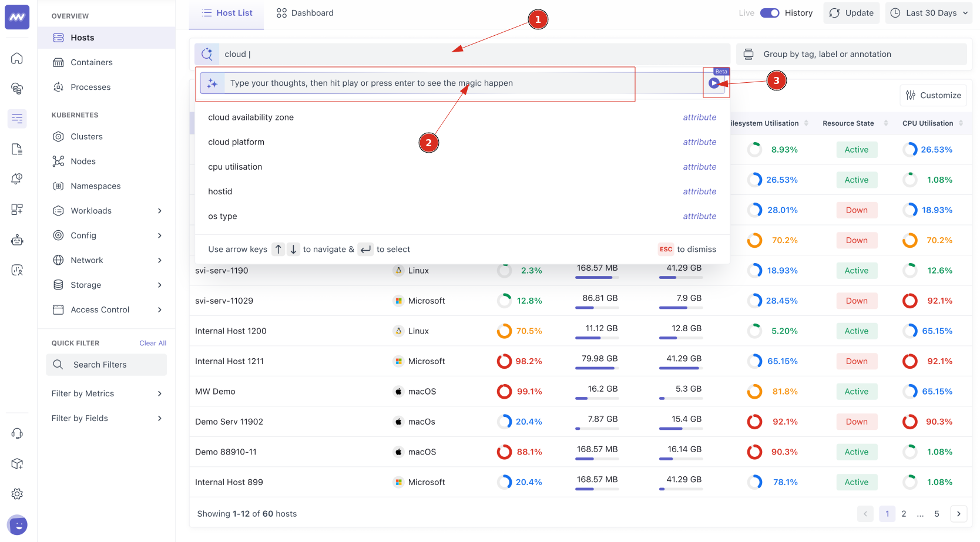Image resolution: width=980 pixels, height=542 pixels.
Task: Open the user avatar at bottom left
Action: 17,524
